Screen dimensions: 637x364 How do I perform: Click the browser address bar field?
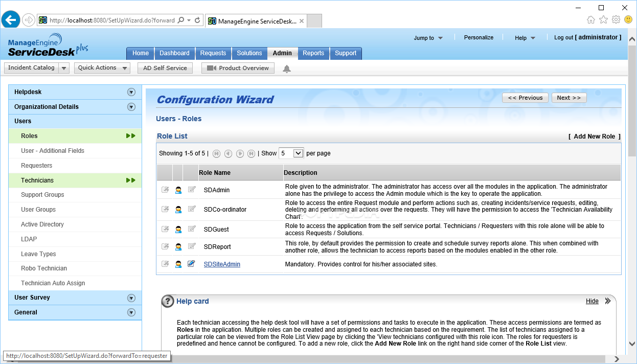pos(111,20)
